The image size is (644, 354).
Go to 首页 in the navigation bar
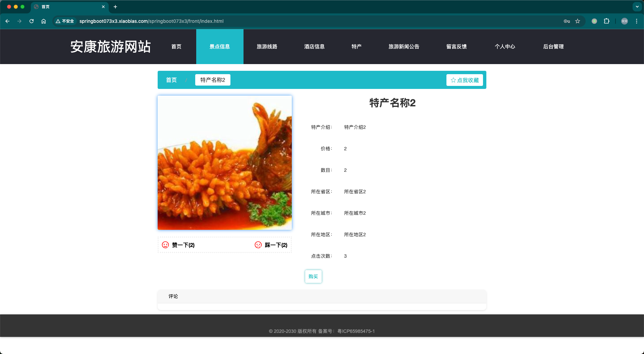point(176,47)
